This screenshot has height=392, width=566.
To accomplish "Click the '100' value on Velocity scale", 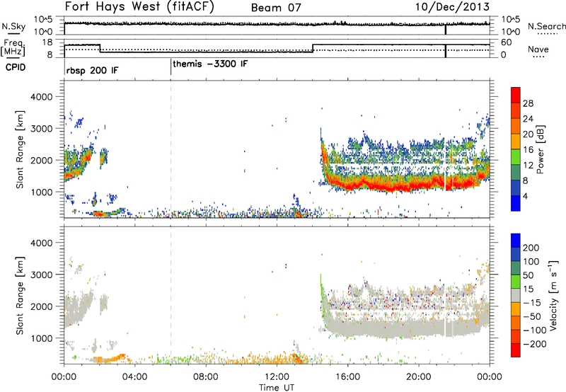I will click(x=531, y=262).
